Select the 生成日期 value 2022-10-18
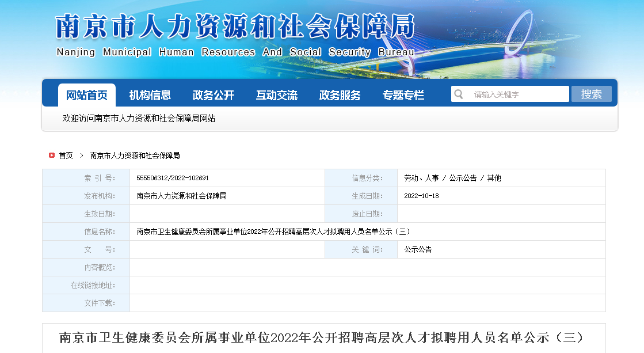644x353 pixels. coord(421,196)
